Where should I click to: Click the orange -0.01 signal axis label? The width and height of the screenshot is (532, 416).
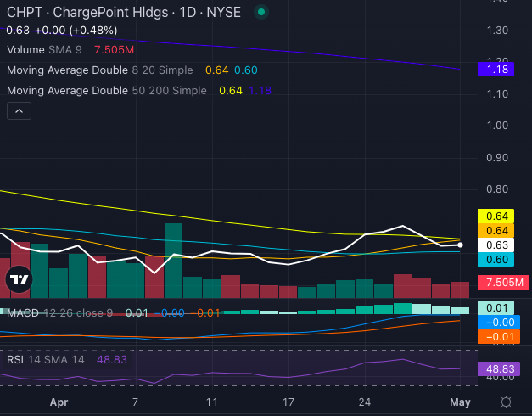pyautogui.click(x=498, y=337)
